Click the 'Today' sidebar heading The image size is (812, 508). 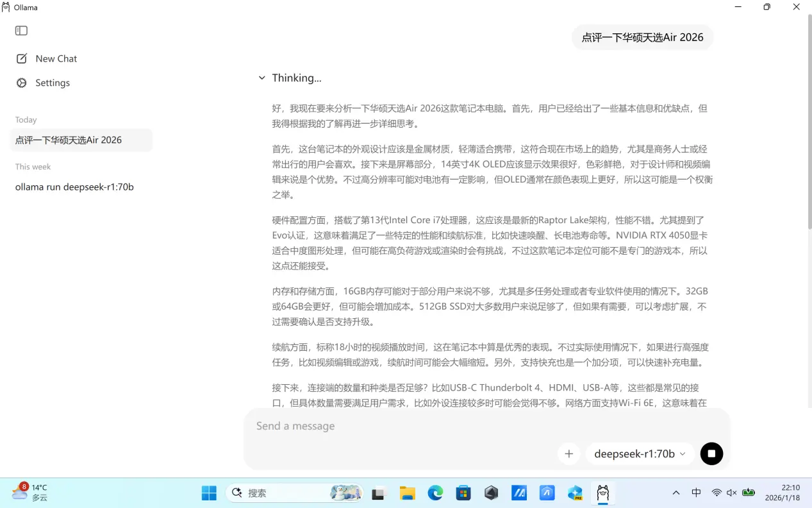26,120
